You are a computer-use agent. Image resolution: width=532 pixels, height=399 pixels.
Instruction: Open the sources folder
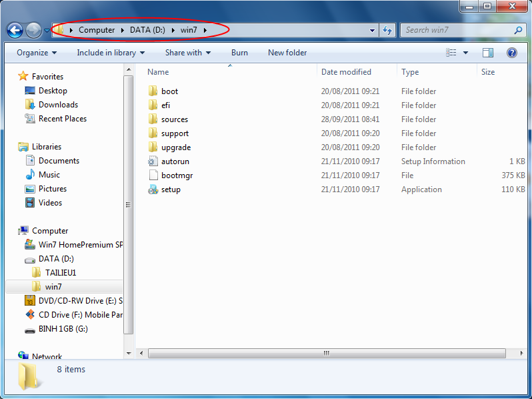point(174,119)
